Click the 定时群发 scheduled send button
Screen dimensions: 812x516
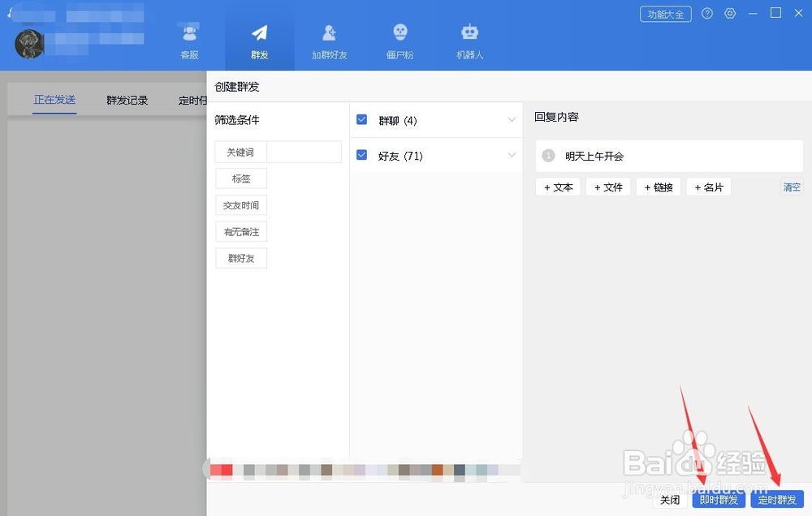click(777, 500)
